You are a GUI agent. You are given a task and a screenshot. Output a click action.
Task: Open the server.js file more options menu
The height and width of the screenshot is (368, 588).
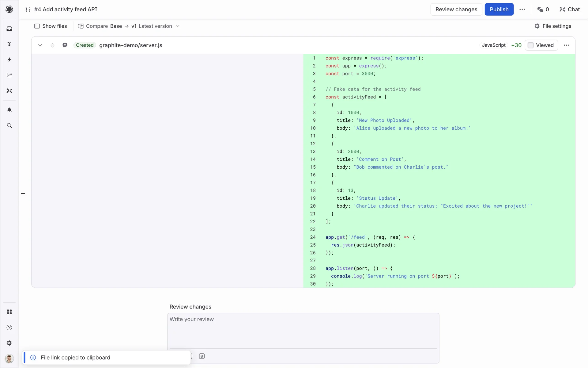(567, 45)
